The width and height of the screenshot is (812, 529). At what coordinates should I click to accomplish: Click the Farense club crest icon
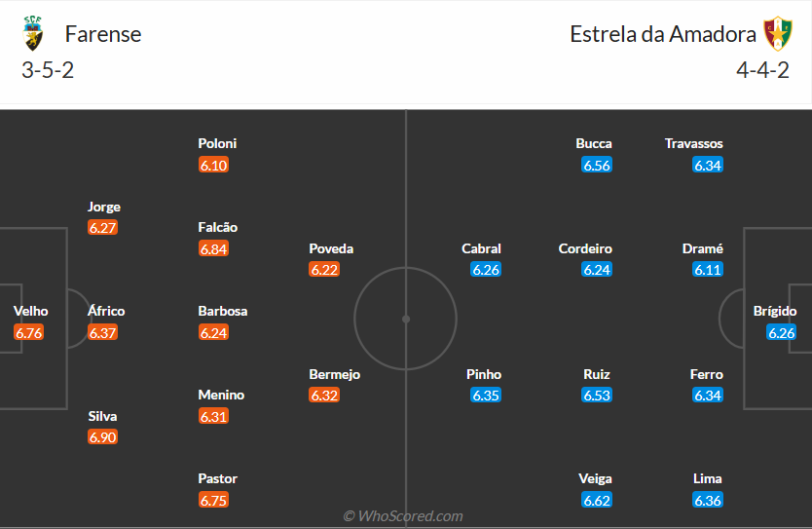33,34
